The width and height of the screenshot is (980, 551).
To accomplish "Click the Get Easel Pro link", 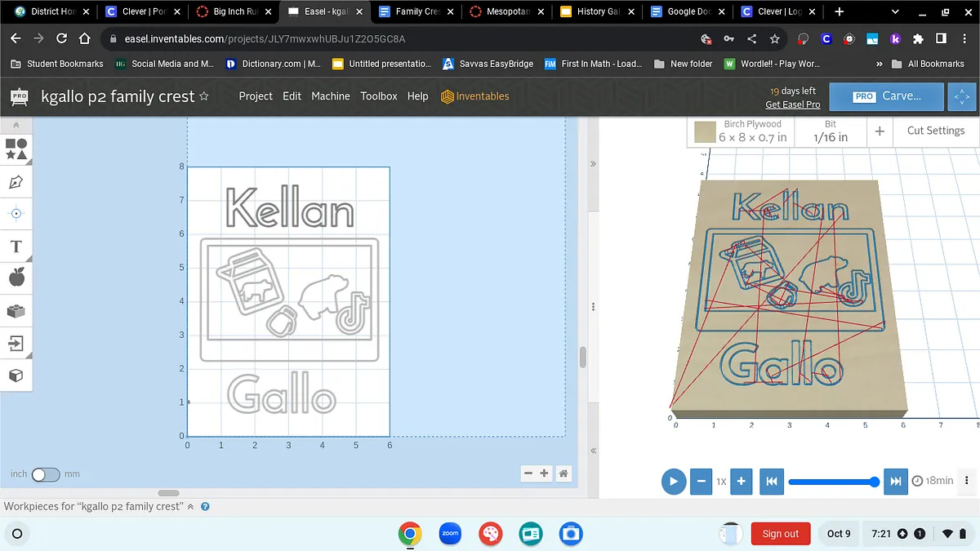I will tap(792, 104).
